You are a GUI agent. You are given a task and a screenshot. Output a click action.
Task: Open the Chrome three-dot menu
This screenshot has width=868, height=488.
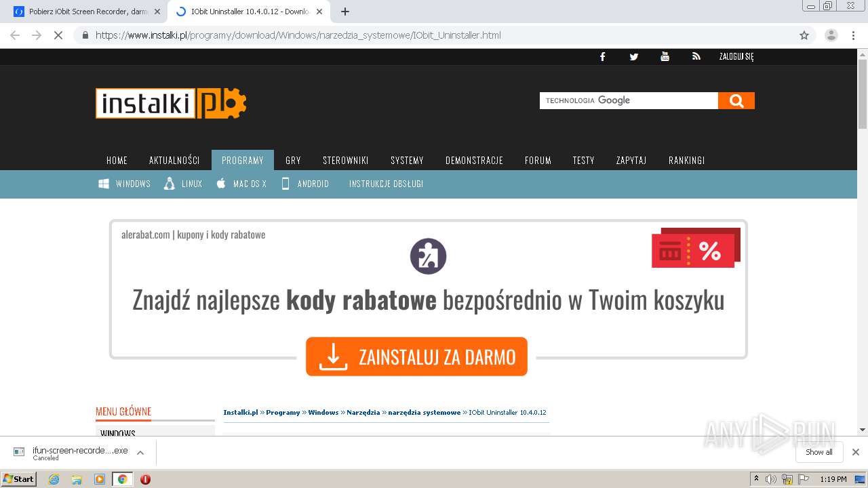(x=853, y=35)
